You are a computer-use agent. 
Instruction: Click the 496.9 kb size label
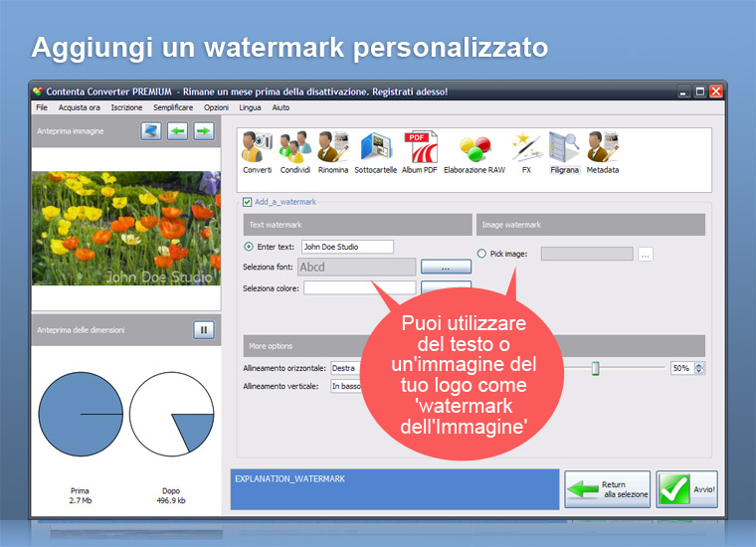click(x=171, y=500)
